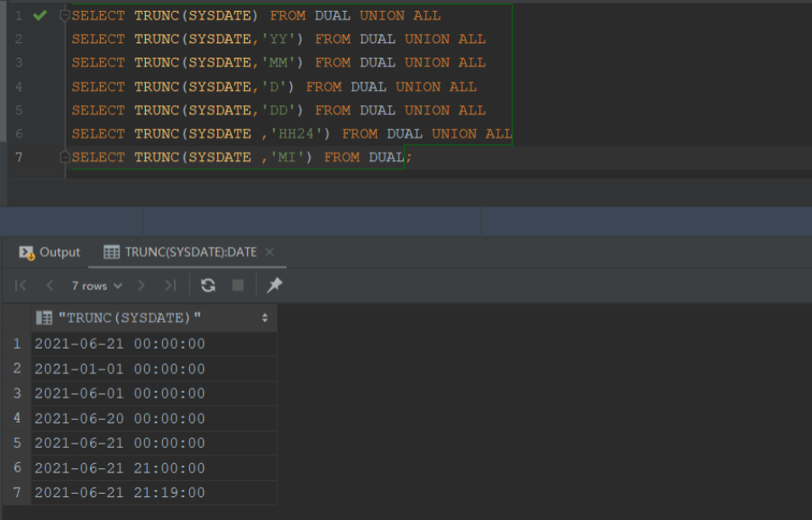Click the sort arrows on the TRUNC(SYSDATE) column

tap(265, 317)
